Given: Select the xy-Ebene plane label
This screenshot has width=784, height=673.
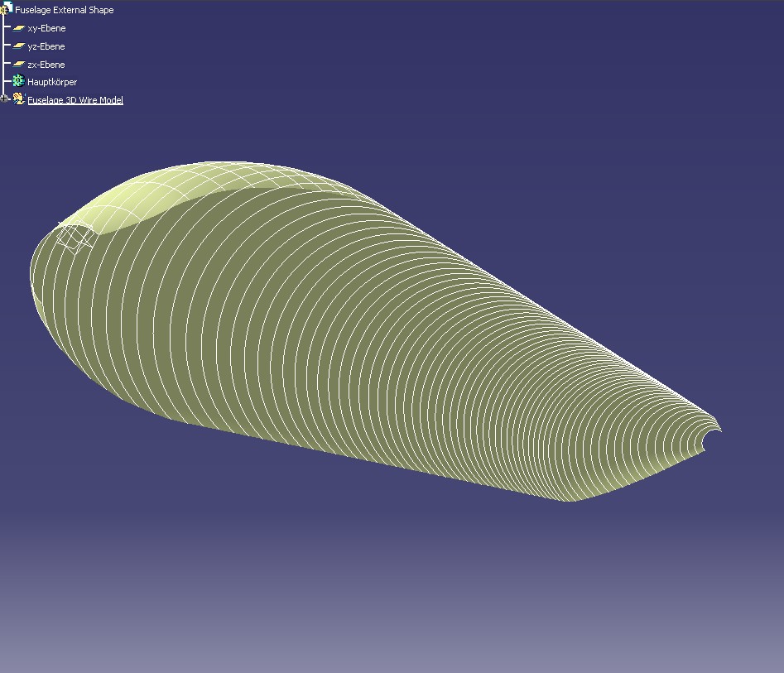Looking at the screenshot, I should pyautogui.click(x=46, y=28).
